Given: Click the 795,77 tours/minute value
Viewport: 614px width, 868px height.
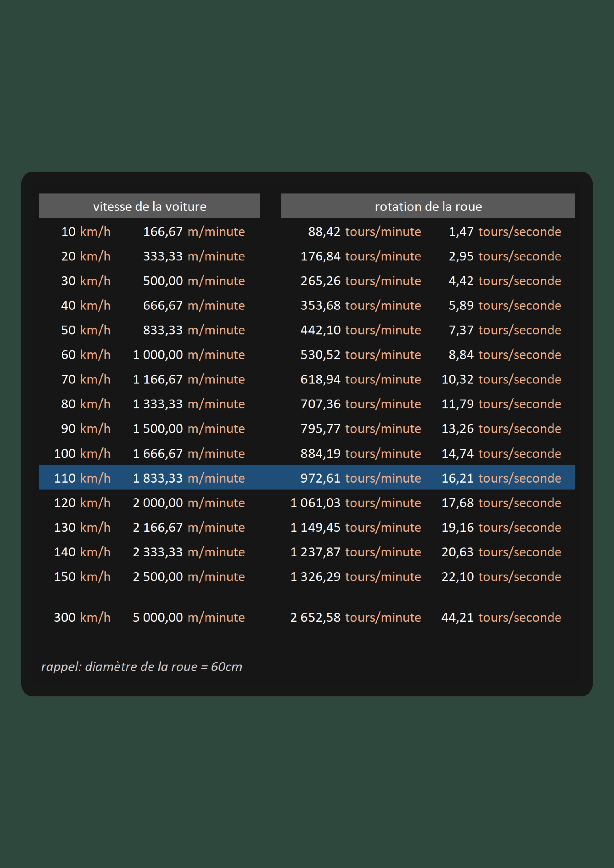Looking at the screenshot, I should 361,428.
